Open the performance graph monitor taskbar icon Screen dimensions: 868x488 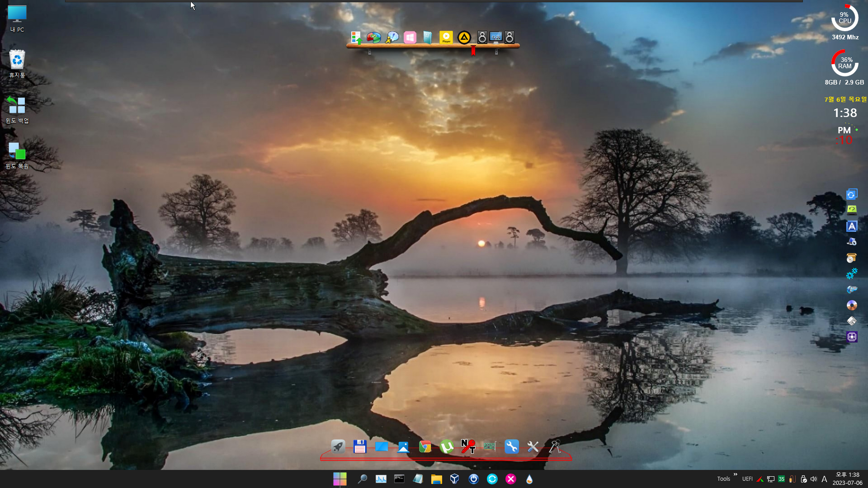381,479
